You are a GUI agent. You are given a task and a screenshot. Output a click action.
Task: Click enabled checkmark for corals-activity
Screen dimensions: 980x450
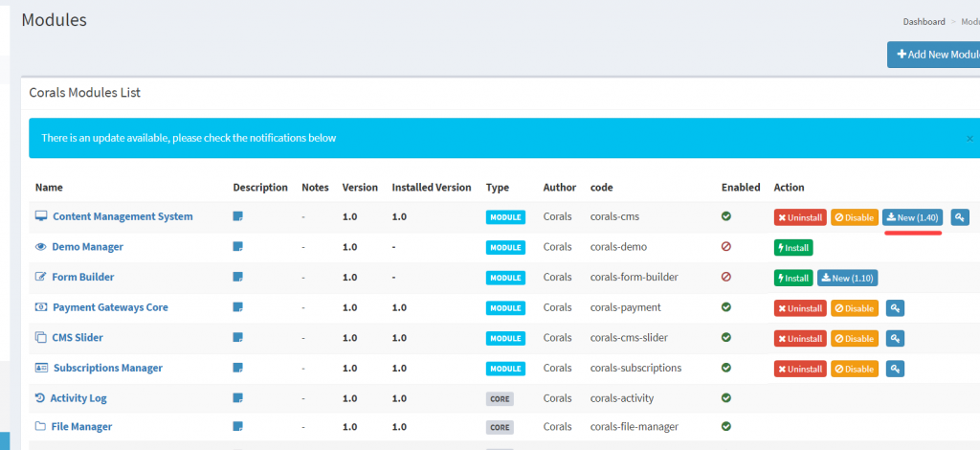click(726, 397)
